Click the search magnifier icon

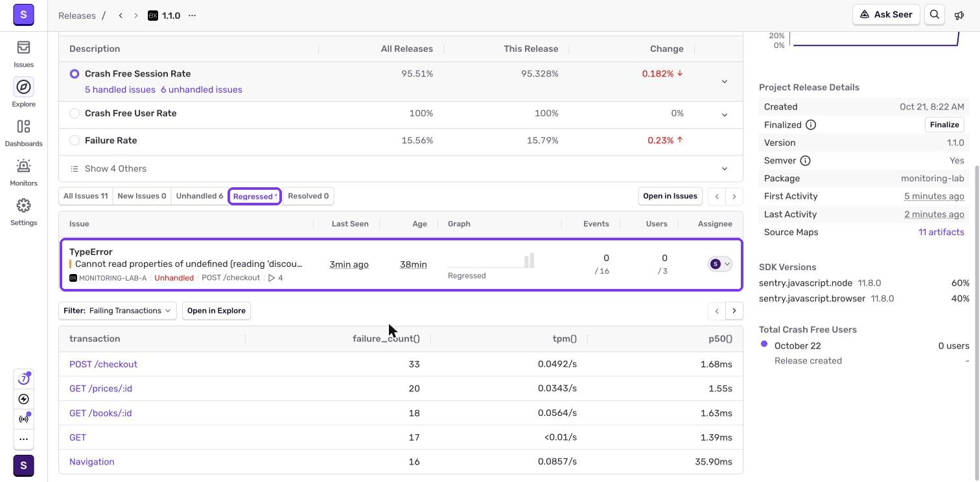[935, 15]
